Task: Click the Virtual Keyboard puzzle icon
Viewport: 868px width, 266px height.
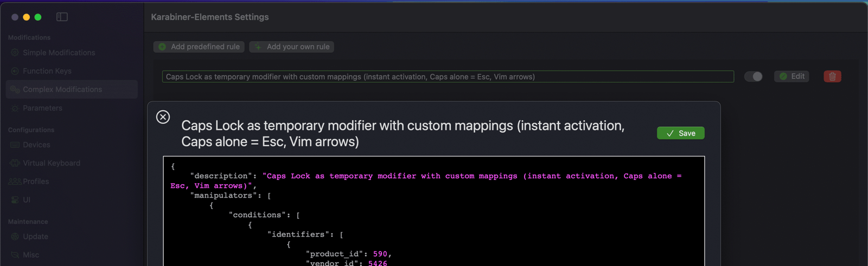Action: (x=15, y=163)
